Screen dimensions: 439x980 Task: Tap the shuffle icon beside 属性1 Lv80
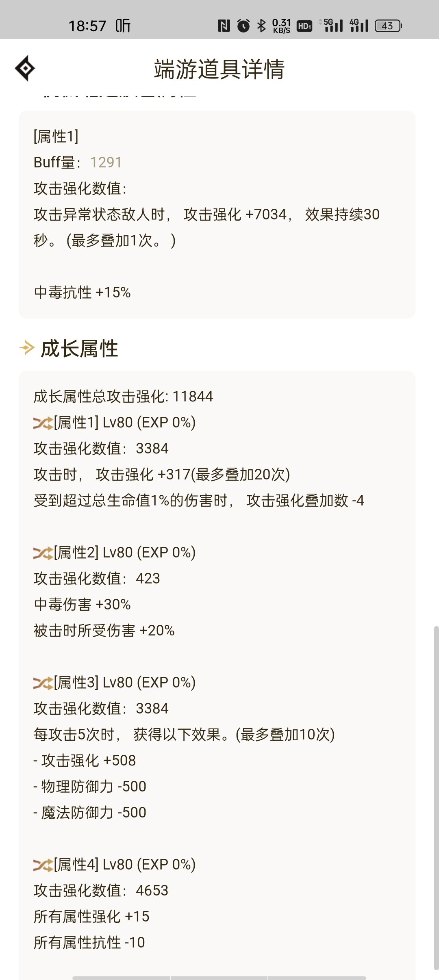tap(43, 423)
